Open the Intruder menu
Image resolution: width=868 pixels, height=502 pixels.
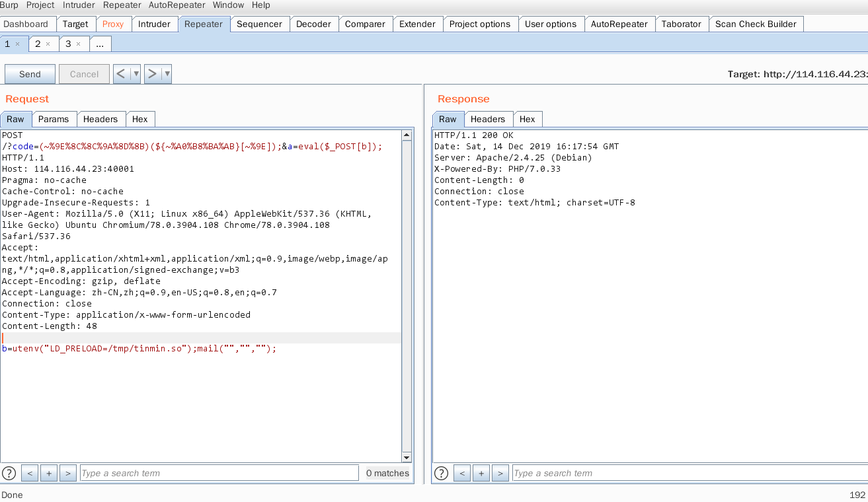pos(79,5)
